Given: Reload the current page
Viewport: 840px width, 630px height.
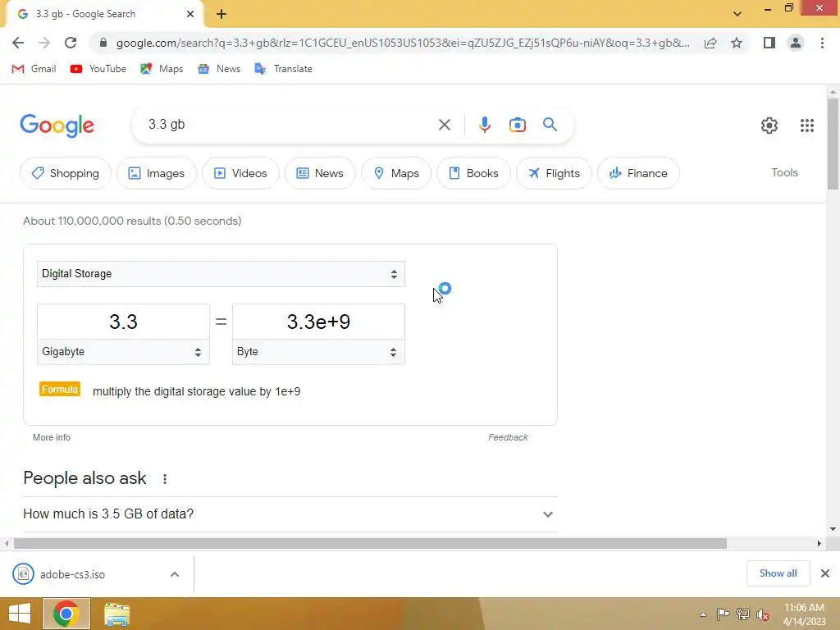Looking at the screenshot, I should click(71, 43).
